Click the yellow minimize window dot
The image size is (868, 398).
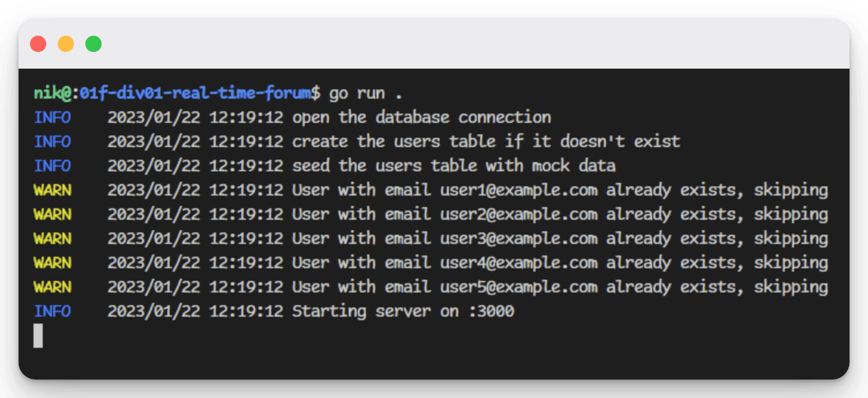pyautogui.click(x=66, y=44)
